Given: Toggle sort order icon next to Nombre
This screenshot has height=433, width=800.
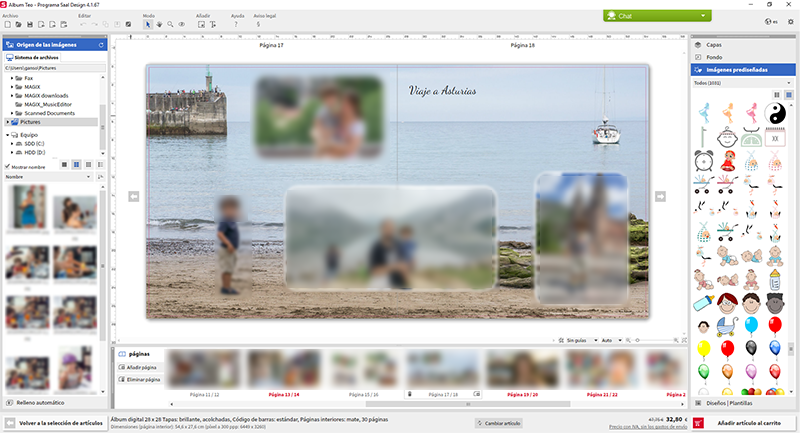Looking at the screenshot, I should tap(100, 177).
